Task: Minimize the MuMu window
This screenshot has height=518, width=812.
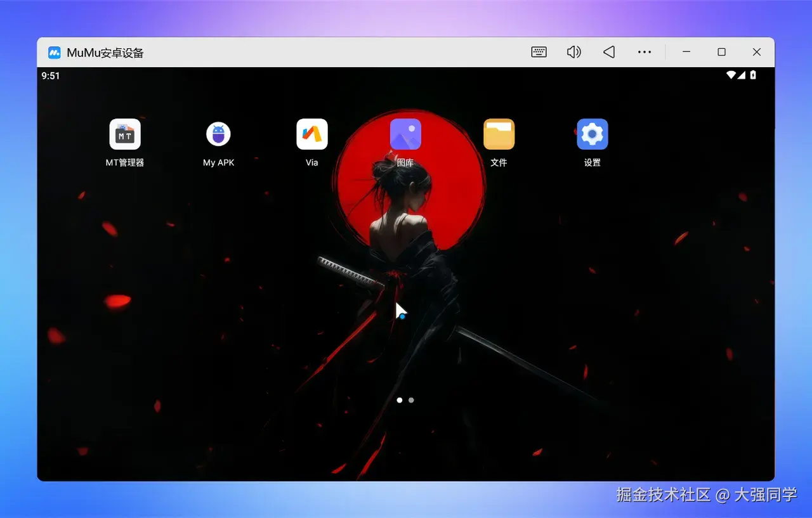Action: coord(686,52)
